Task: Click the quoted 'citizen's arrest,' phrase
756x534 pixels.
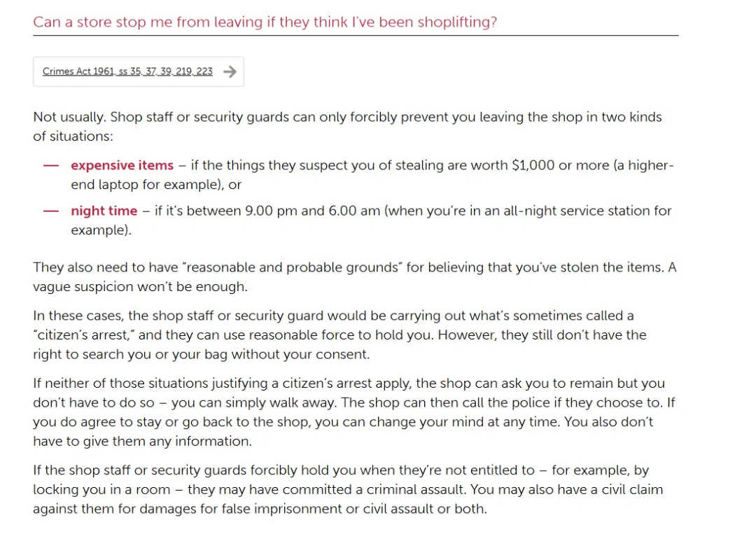Action: click(84, 335)
